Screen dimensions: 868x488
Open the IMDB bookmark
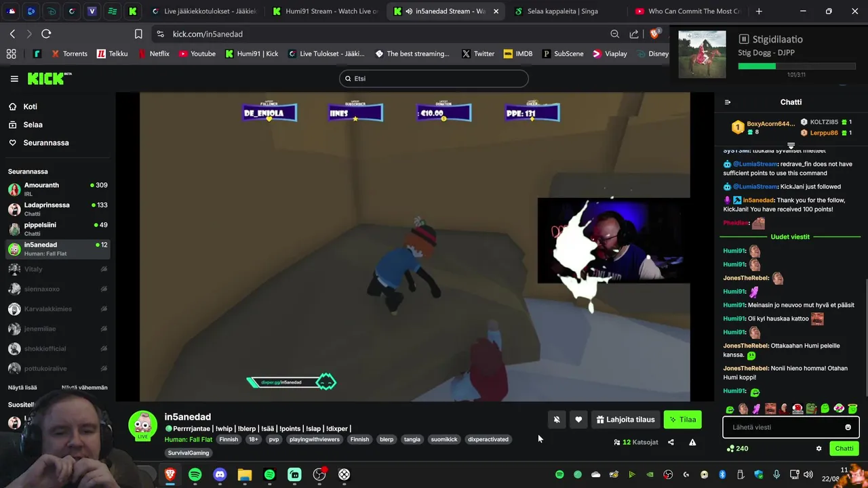point(518,54)
